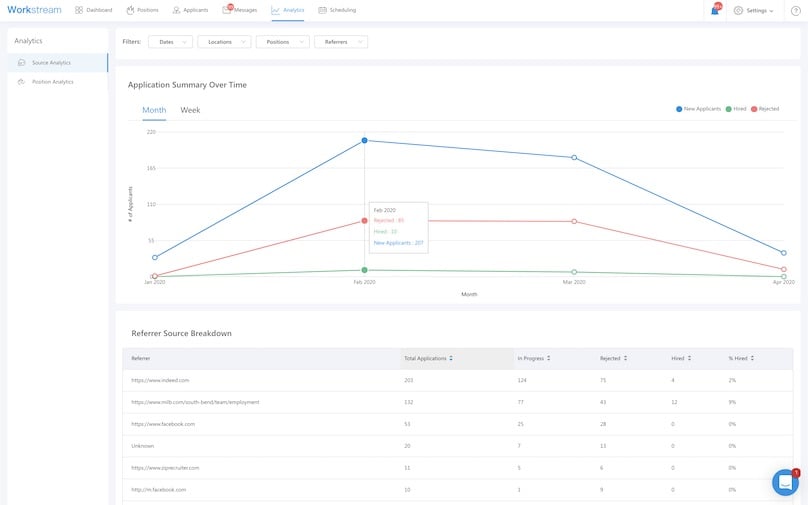The width and height of the screenshot is (808, 505).
Task: Toggle Hired series in chart legend
Action: 738,108
